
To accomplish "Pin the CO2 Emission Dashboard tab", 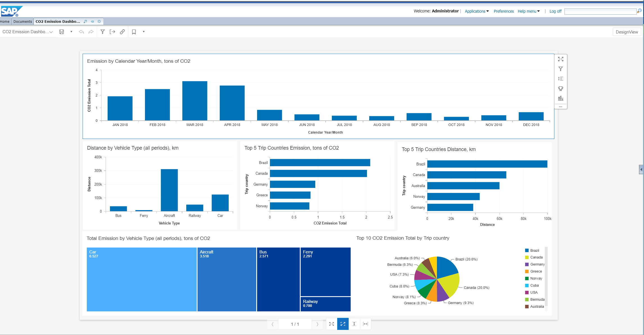I will click(92, 21).
